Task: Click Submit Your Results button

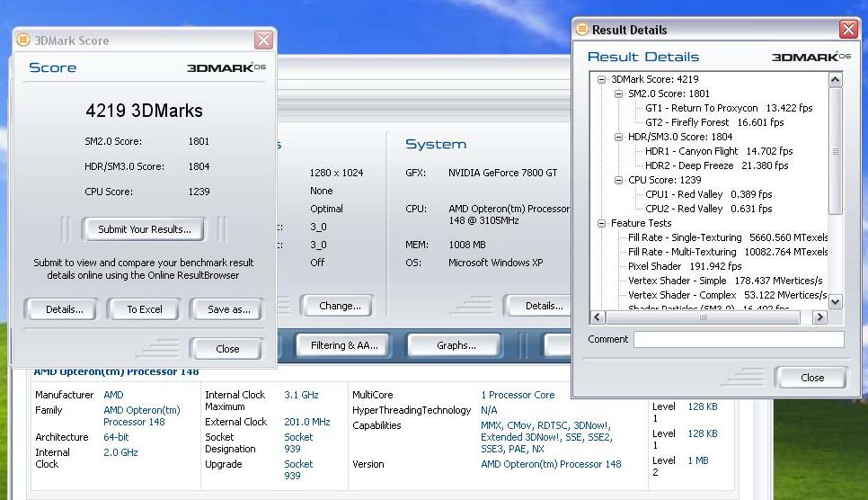Action: (144, 229)
